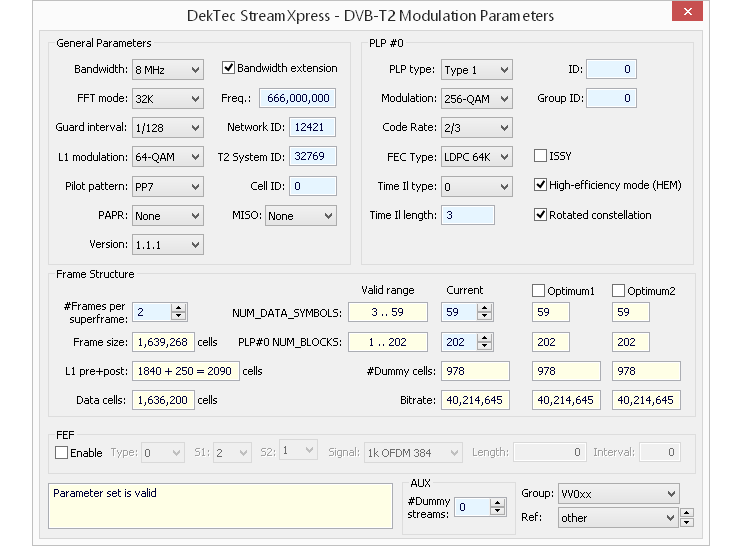Expand the Code Rate dropdown
The image size is (743, 546).
point(477,127)
